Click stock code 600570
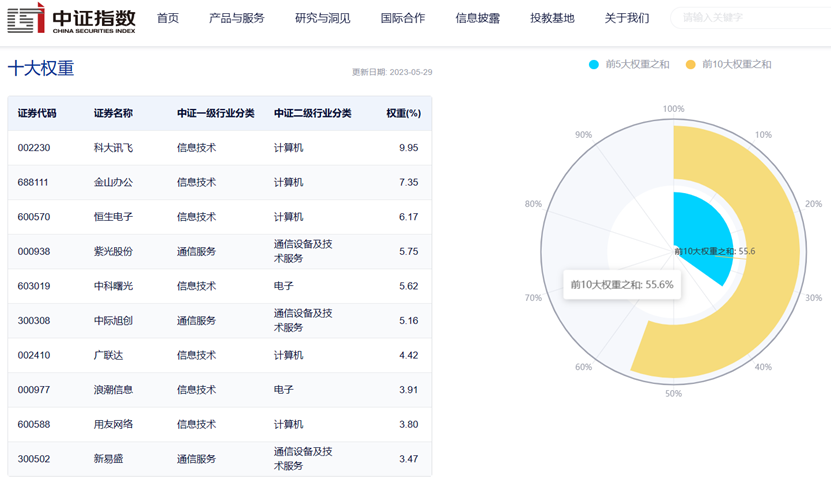The height and width of the screenshot is (483, 831). 34,217
